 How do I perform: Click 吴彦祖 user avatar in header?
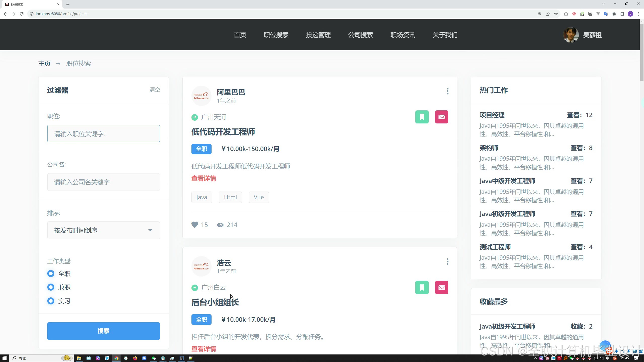tap(571, 35)
